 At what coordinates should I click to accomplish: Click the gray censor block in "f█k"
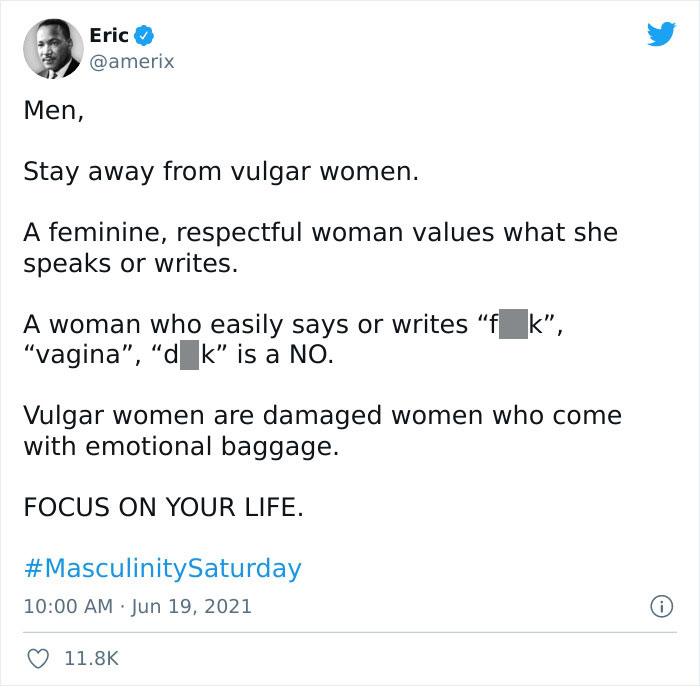click(x=513, y=324)
